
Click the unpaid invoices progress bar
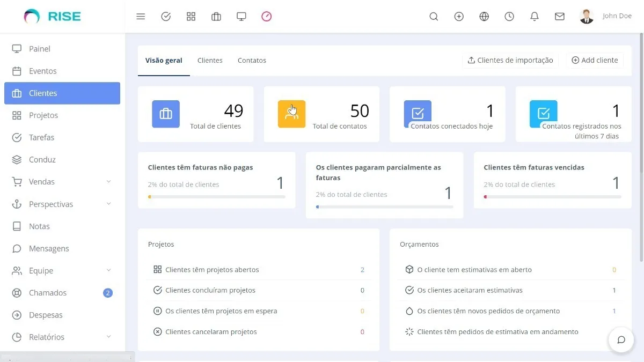pos(217,197)
